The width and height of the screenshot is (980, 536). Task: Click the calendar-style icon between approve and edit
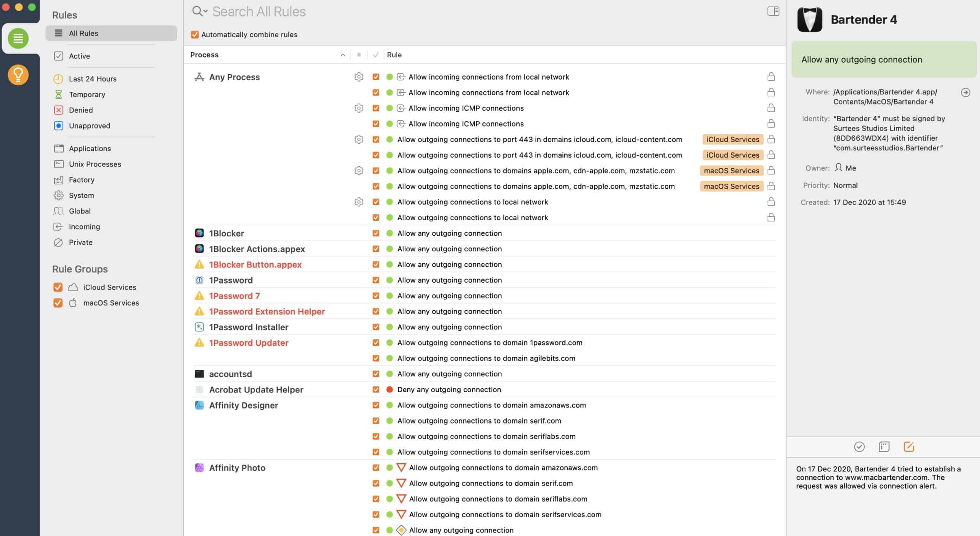click(x=884, y=446)
